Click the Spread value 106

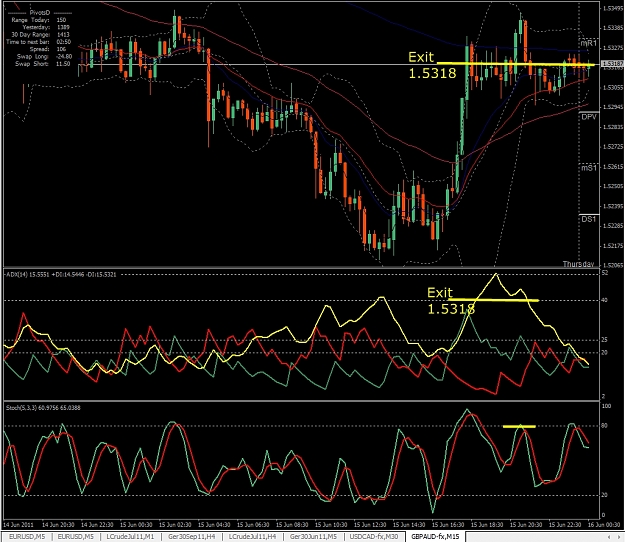click(x=61, y=49)
